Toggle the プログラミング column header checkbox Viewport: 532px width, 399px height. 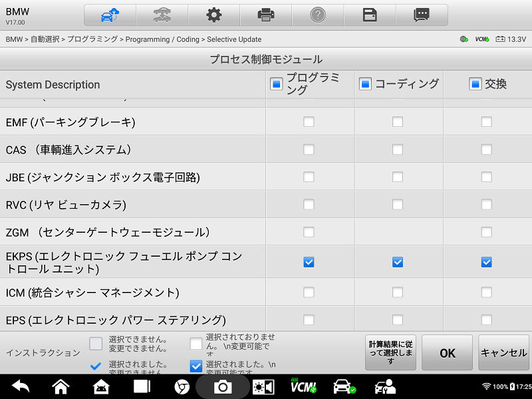[276, 84]
